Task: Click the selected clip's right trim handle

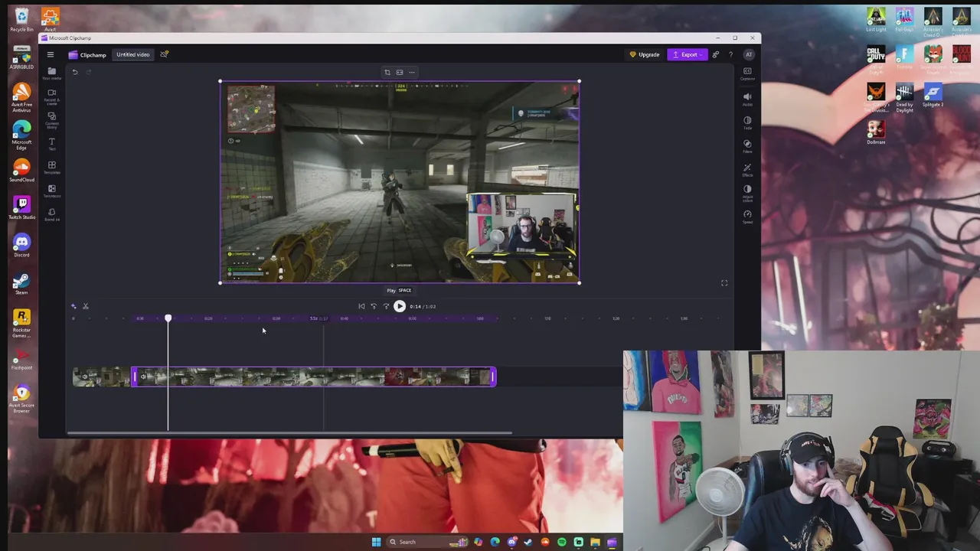Action: (x=493, y=377)
